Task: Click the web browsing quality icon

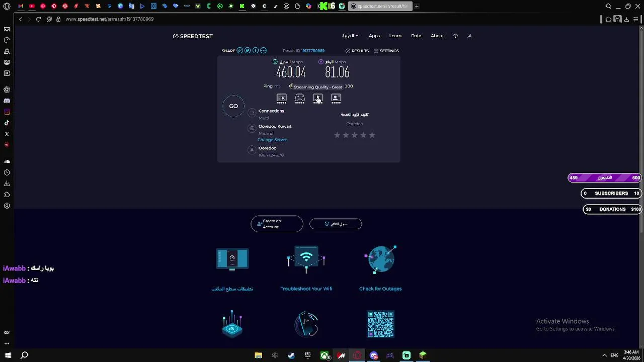Action: click(x=281, y=99)
